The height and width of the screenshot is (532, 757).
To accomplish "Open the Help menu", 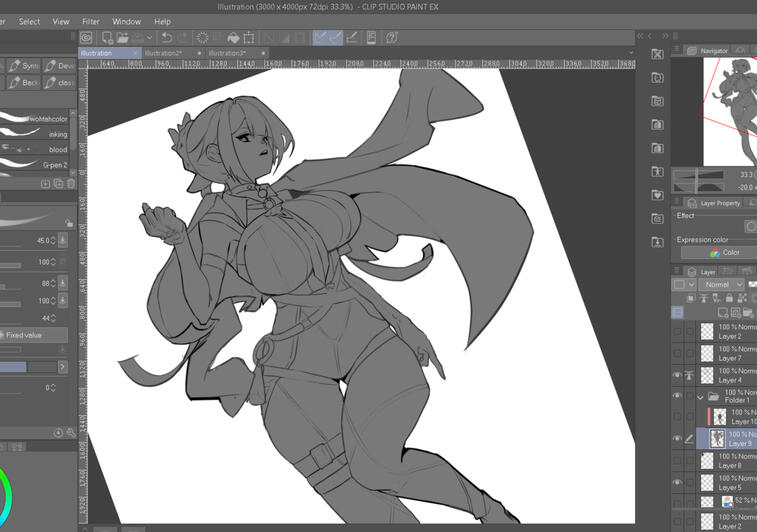I will click(163, 21).
